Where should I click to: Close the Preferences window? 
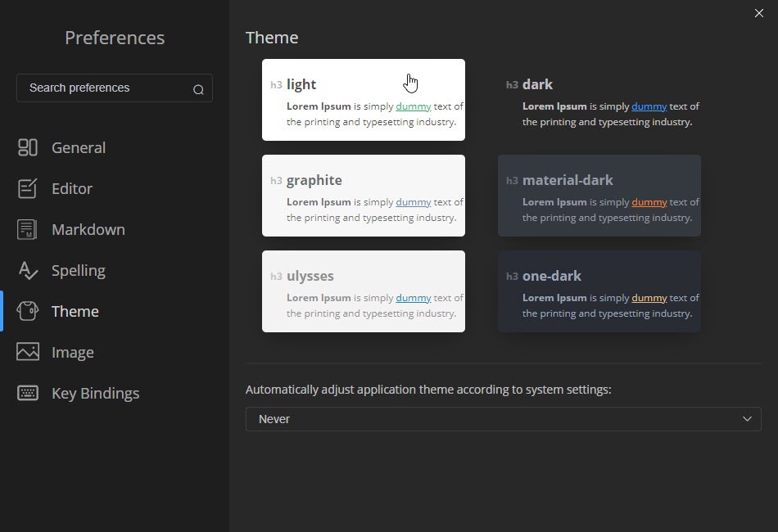[x=758, y=12]
